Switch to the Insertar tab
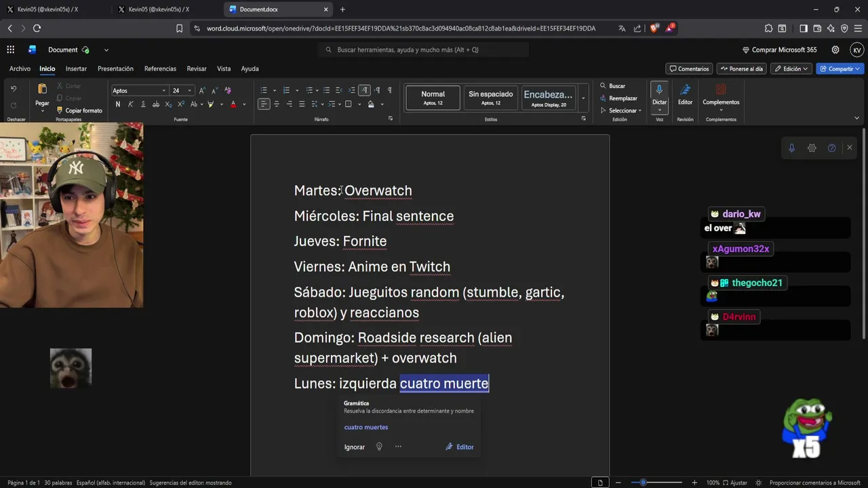The image size is (868, 488). coord(76,68)
